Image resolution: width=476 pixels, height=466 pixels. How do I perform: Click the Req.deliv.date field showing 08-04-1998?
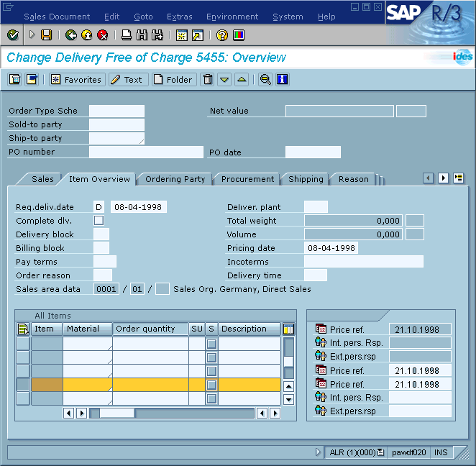pos(139,206)
